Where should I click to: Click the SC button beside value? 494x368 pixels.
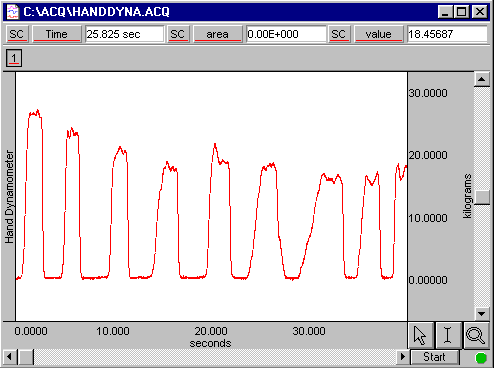338,34
